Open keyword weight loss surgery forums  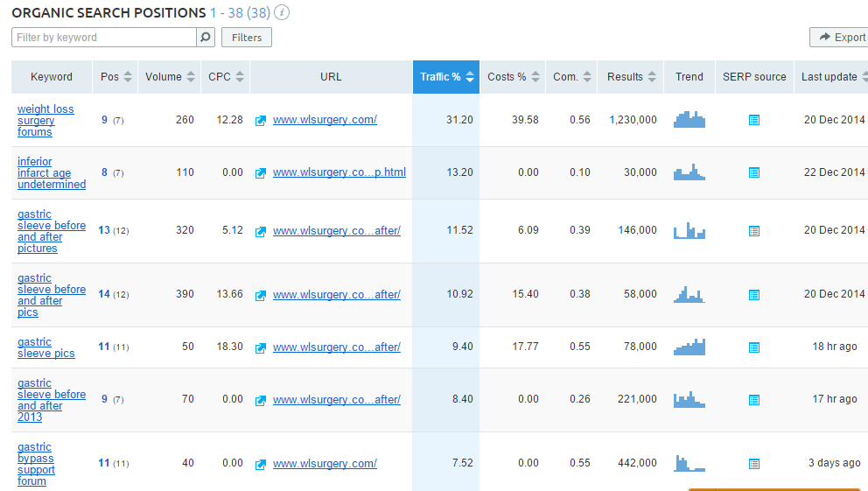[x=45, y=121]
